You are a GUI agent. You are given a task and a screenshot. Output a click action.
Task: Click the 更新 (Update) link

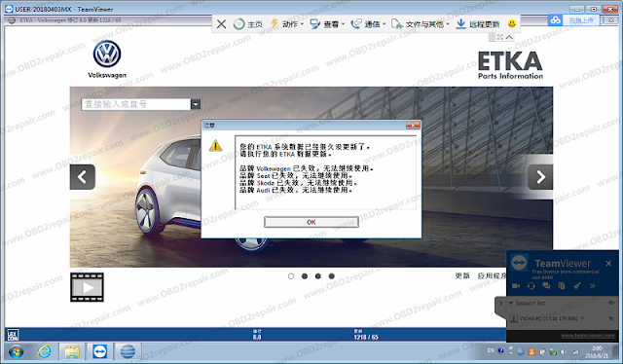point(462,275)
